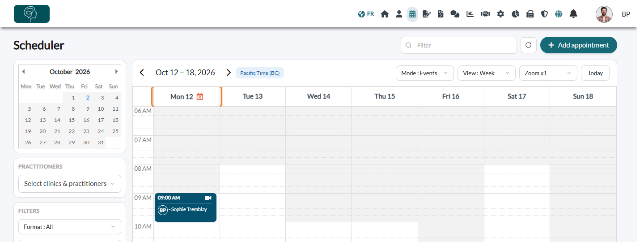Click the orange calendar-x icon on Mon 12

click(x=200, y=96)
